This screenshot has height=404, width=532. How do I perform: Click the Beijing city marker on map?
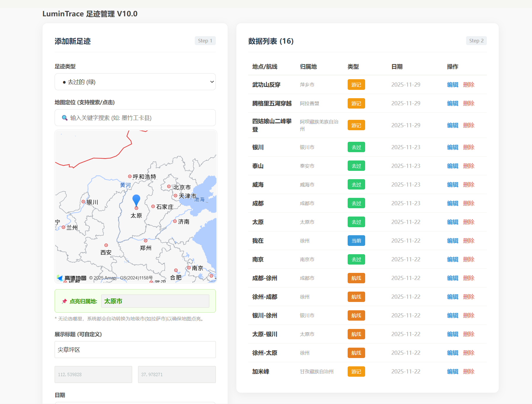coord(169,187)
